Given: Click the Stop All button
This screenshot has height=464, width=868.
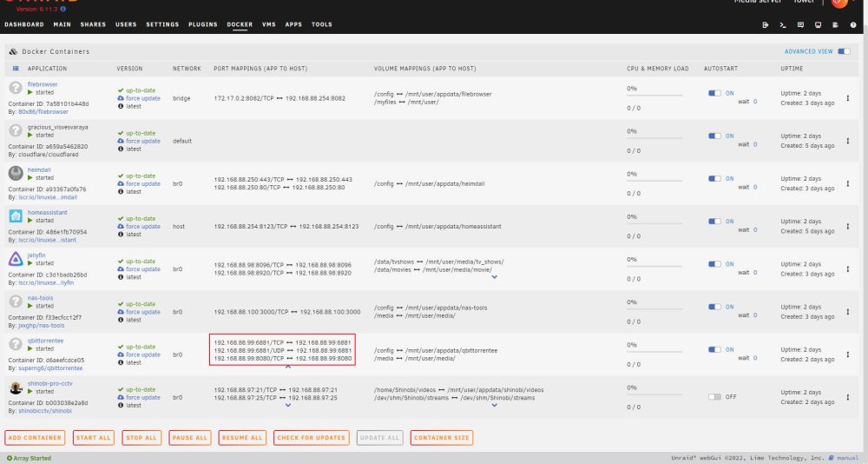Looking at the screenshot, I should pos(141,438).
